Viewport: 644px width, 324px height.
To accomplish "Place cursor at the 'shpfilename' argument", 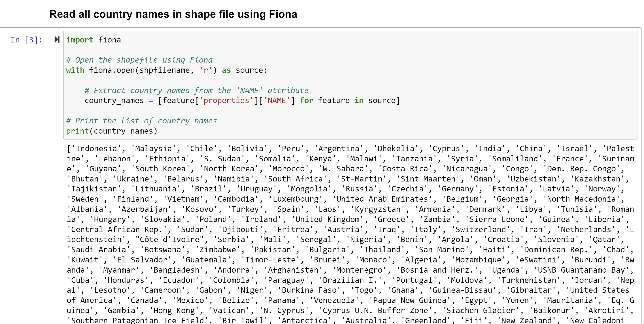I will click(164, 70).
